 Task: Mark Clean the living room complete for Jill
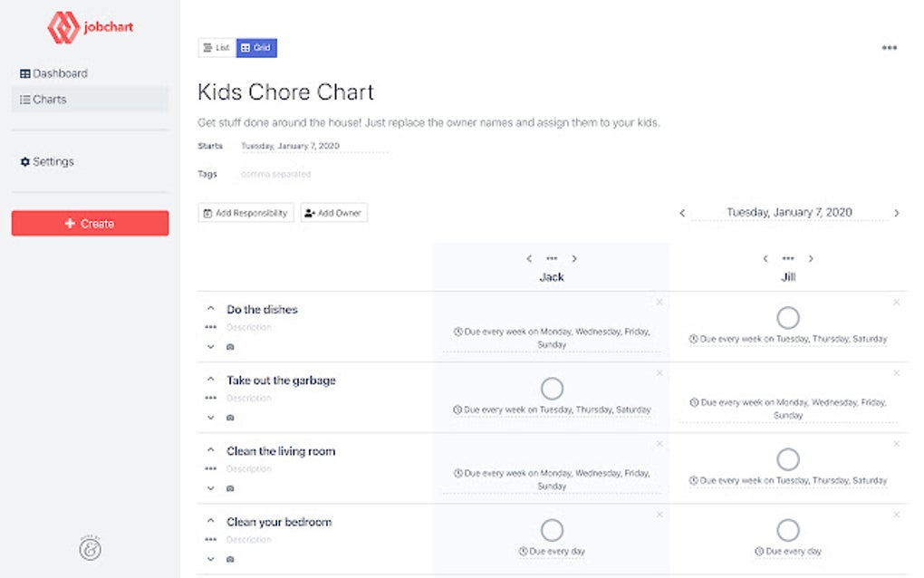coord(788,459)
